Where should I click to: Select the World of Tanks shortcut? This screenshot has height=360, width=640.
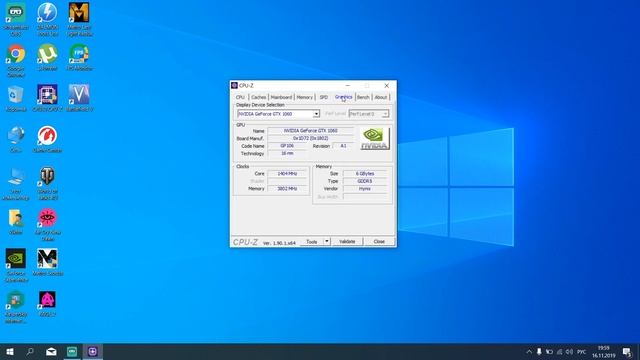tap(47, 184)
